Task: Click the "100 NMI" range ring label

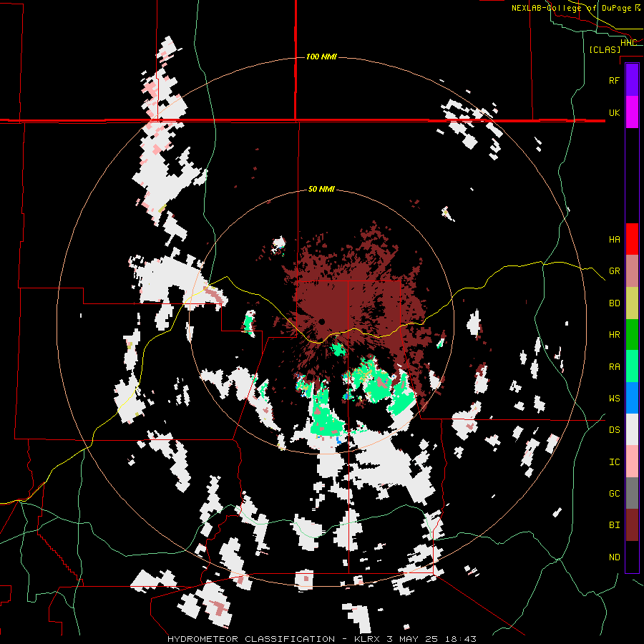Action: coord(321,57)
